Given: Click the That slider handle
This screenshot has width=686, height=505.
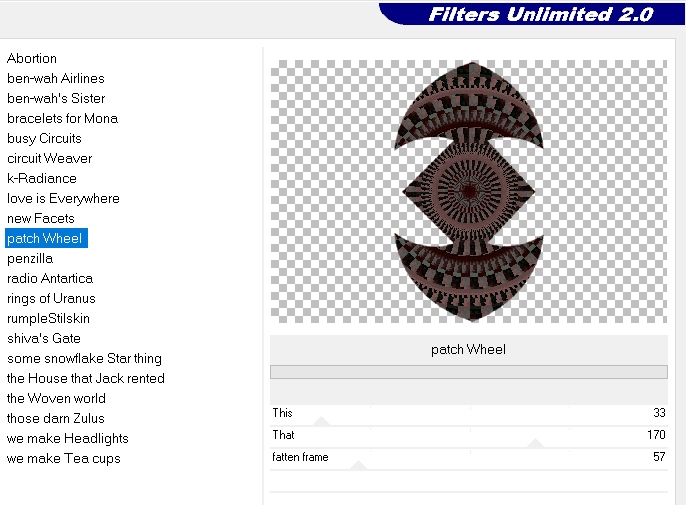Looking at the screenshot, I should click(x=535, y=444).
